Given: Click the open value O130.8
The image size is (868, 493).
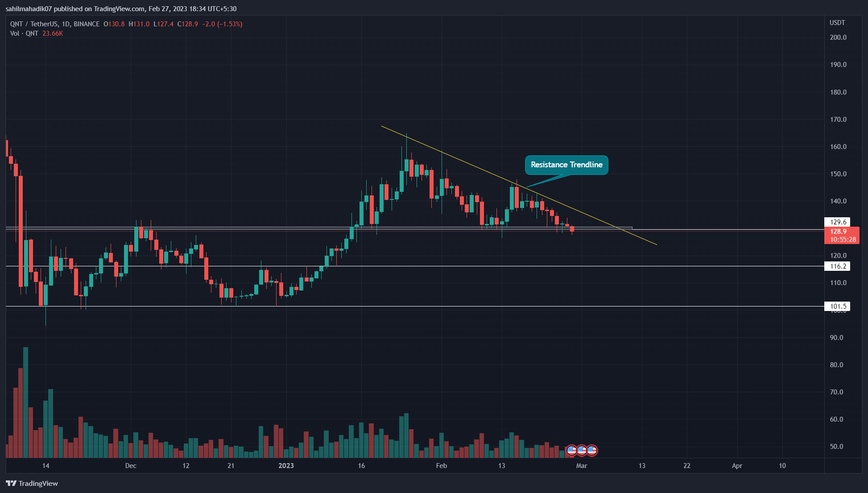Looking at the screenshot, I should click(x=114, y=24).
